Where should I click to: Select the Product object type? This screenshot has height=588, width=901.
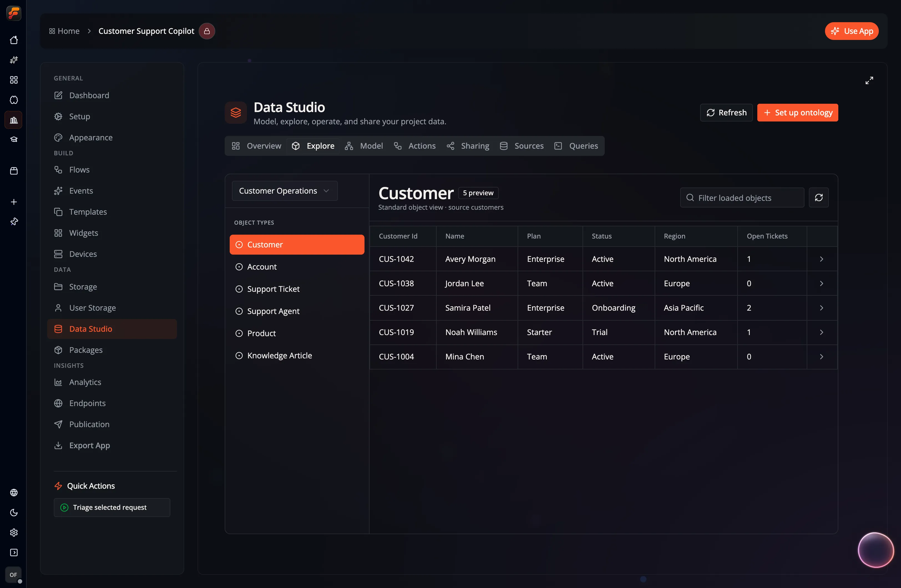pyautogui.click(x=297, y=333)
